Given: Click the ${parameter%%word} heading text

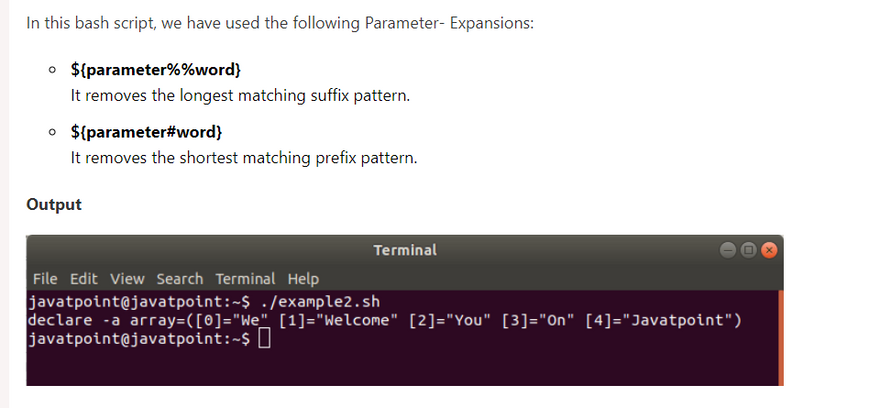Looking at the screenshot, I should point(155,71).
